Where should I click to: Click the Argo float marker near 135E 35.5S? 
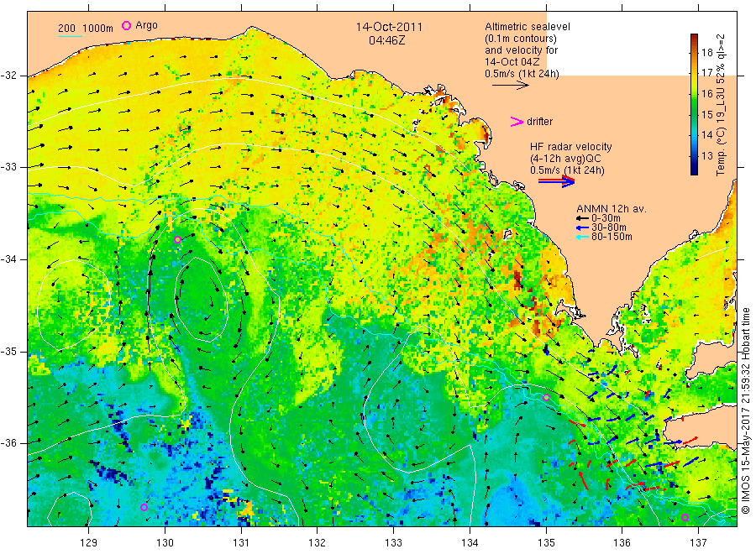coord(546,397)
